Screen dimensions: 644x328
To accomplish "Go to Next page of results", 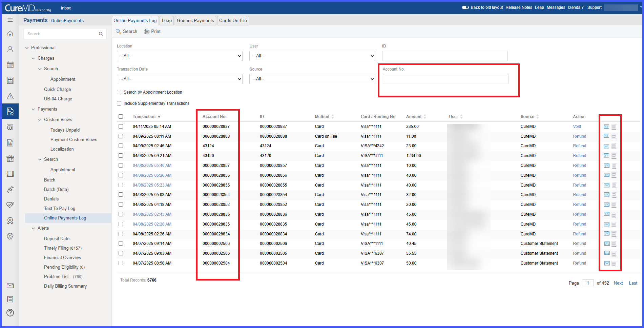I will [x=618, y=283].
